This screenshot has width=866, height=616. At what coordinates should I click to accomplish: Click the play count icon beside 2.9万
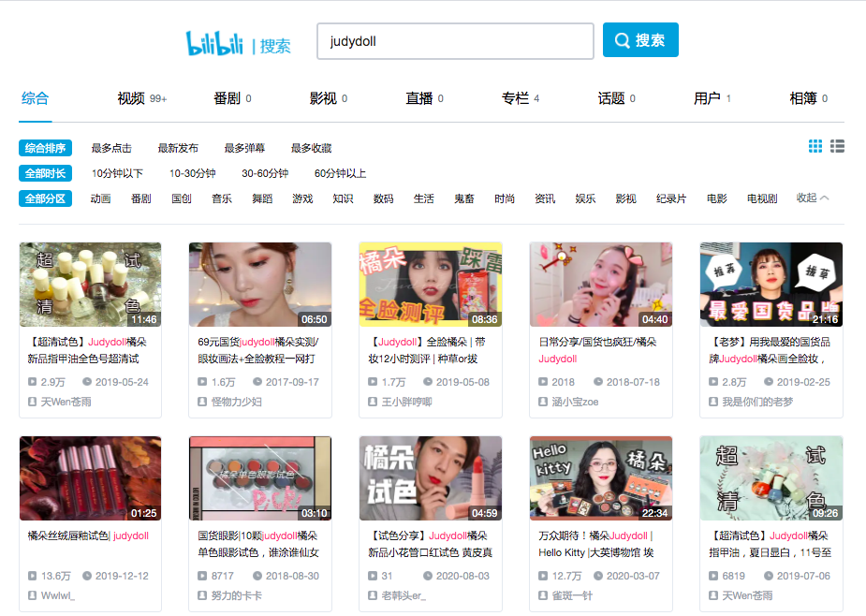coord(33,379)
